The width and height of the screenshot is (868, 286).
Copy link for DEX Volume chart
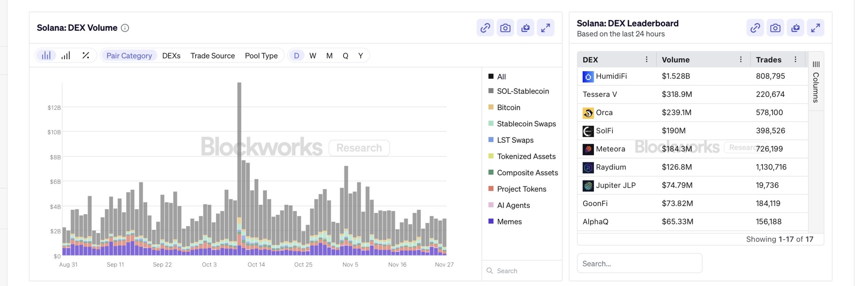point(485,28)
